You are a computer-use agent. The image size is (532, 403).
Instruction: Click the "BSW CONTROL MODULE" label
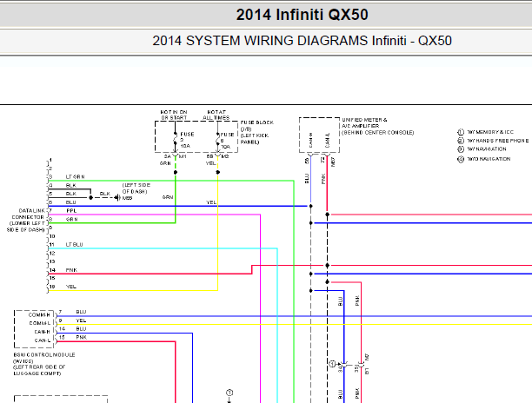44,355
